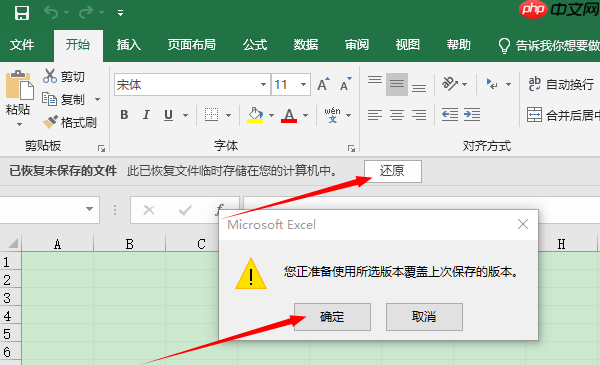
Task: Toggle center text alignment
Action: click(x=397, y=115)
